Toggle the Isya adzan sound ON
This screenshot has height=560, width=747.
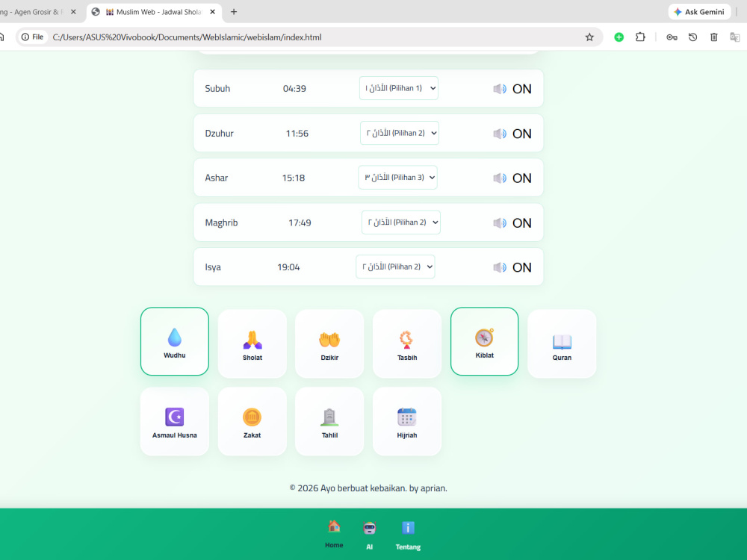click(512, 267)
